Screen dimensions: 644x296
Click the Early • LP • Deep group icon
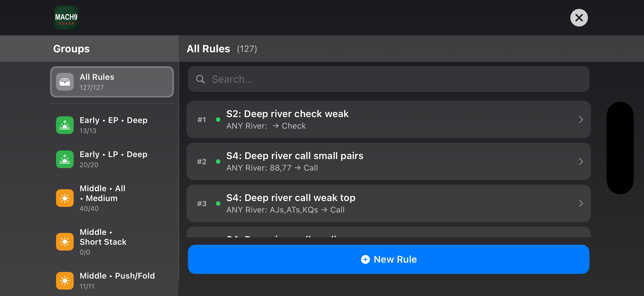tap(65, 159)
